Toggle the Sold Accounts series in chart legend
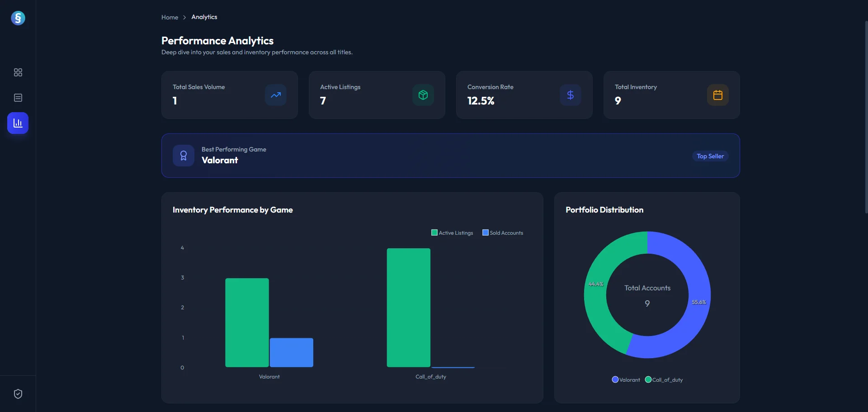This screenshot has height=412, width=868. [x=502, y=232]
